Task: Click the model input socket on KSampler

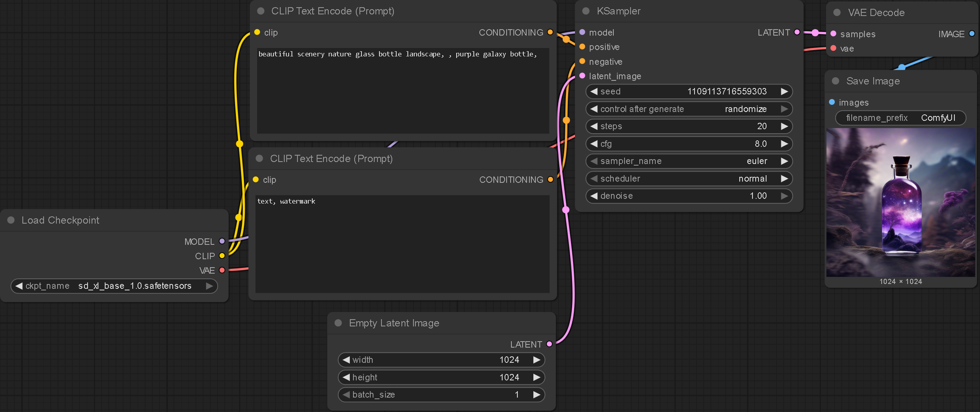Action: 582,32
